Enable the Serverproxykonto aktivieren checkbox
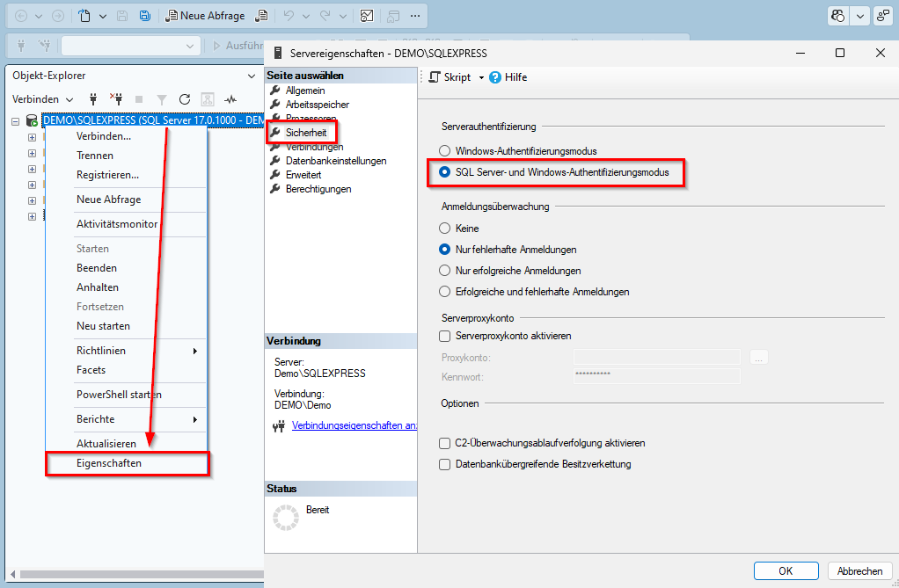 (x=444, y=336)
